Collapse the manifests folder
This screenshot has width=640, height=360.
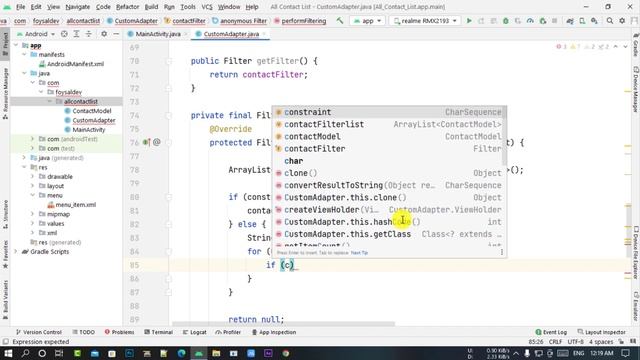click(24, 54)
